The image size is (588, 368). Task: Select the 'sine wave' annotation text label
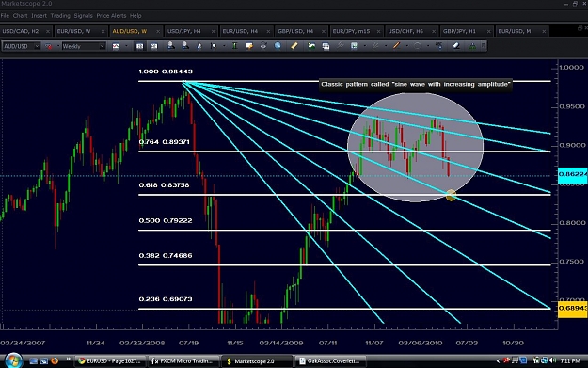point(416,84)
